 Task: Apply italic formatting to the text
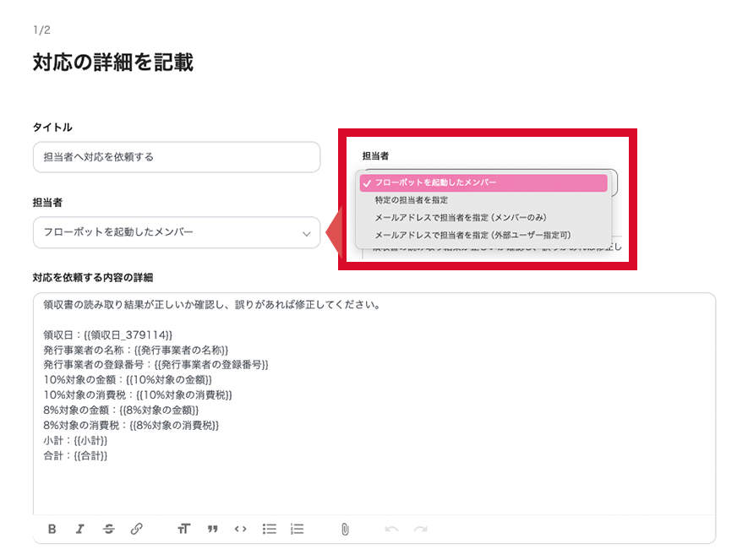79,530
